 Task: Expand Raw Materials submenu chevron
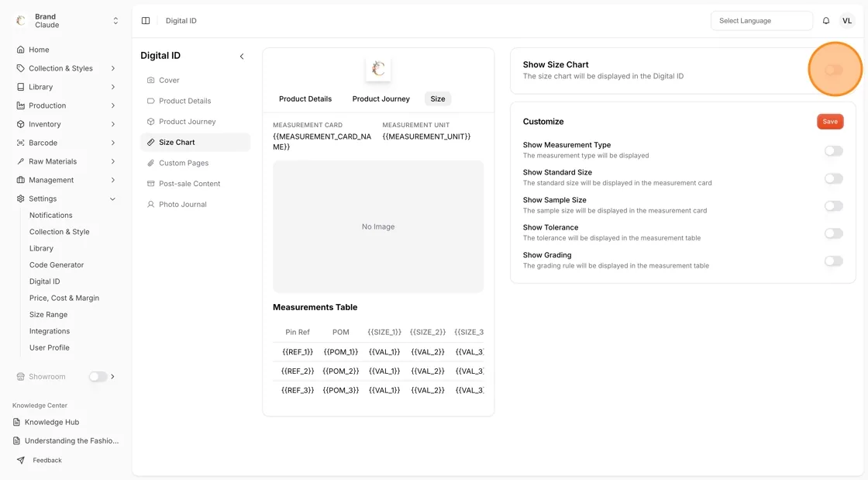coord(113,161)
